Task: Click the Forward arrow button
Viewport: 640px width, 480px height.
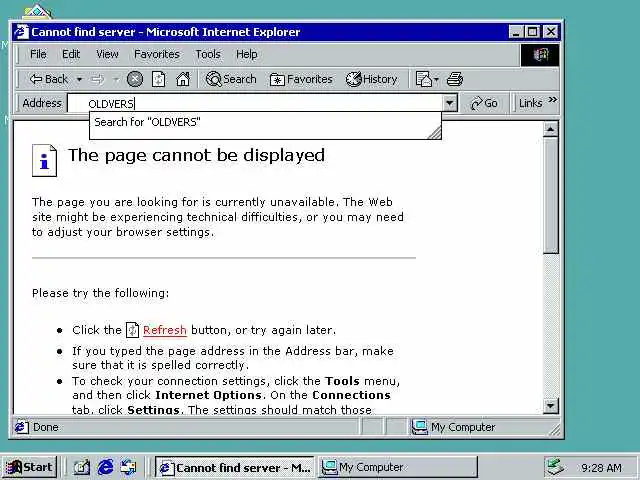Action: click(97, 79)
